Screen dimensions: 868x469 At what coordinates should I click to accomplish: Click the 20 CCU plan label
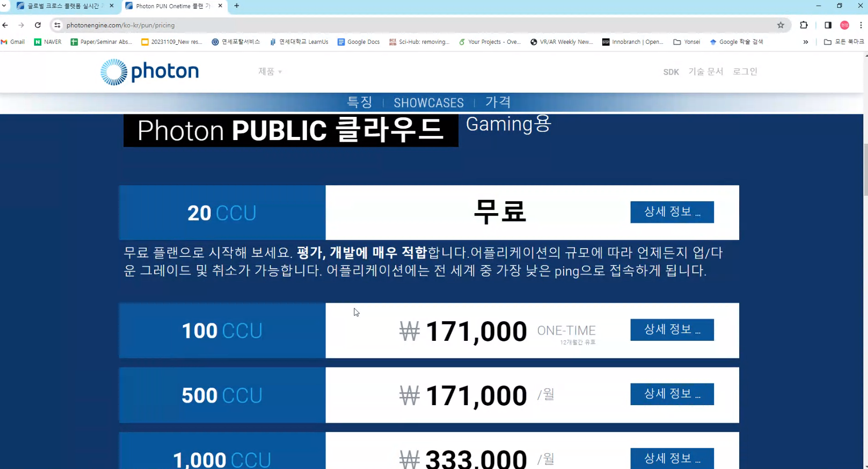[x=222, y=213]
